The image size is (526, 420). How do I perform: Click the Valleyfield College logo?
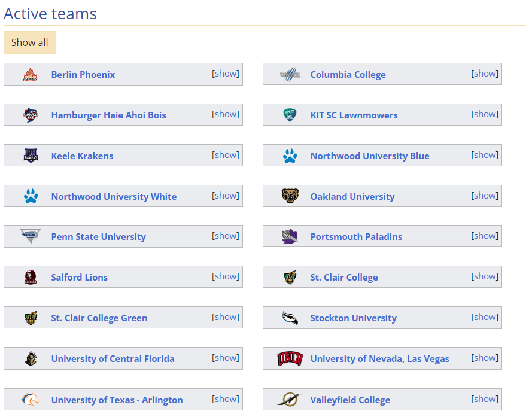tap(290, 400)
